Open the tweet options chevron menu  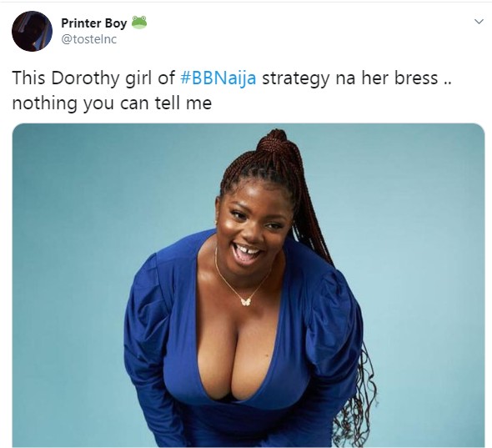tap(479, 22)
